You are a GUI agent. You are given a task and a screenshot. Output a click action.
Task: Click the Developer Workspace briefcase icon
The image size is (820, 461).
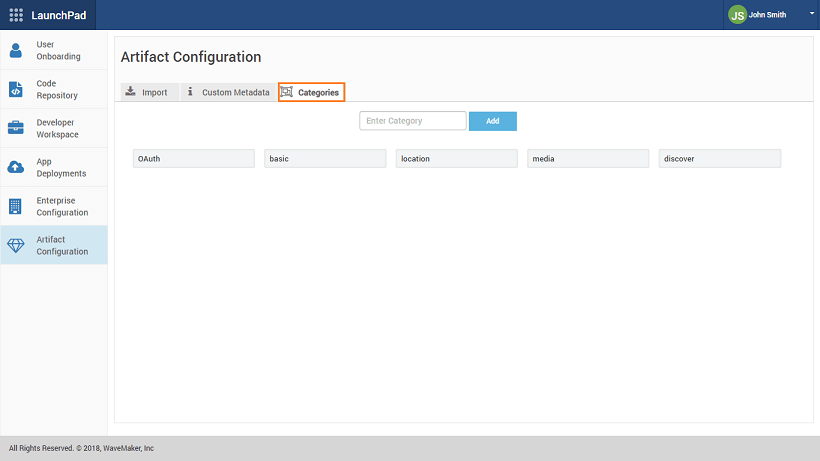(15, 128)
